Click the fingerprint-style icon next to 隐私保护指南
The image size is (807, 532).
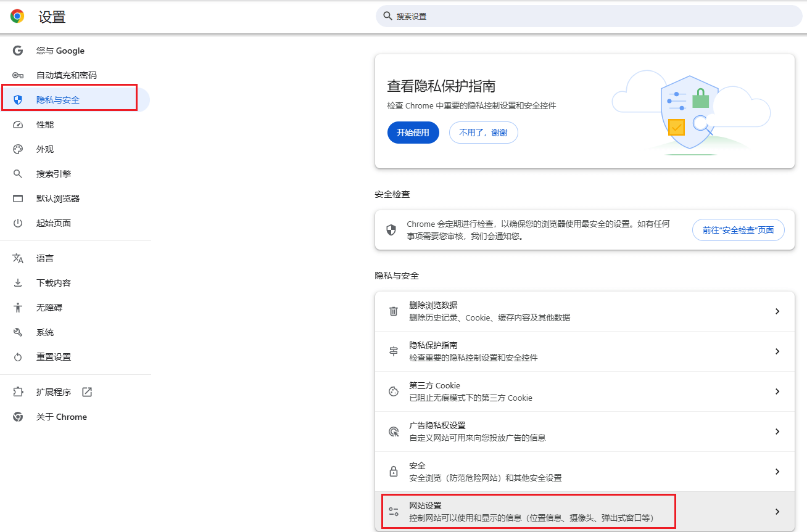tap(393, 351)
